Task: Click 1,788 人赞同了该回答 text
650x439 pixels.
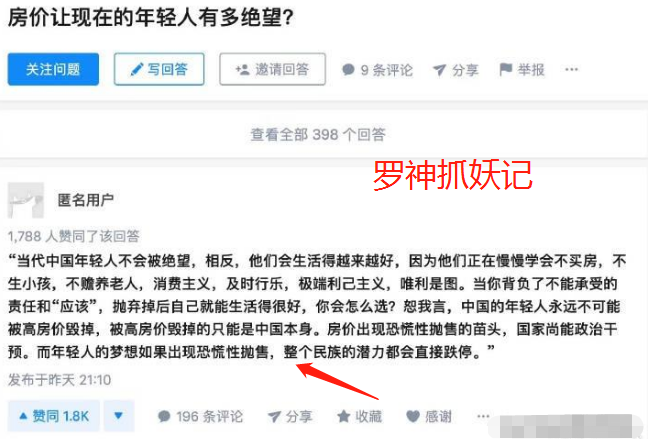Action: pos(73,236)
